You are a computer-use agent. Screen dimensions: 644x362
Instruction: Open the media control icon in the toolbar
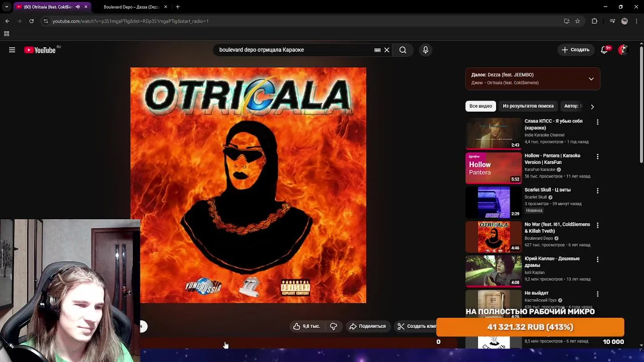[612, 21]
